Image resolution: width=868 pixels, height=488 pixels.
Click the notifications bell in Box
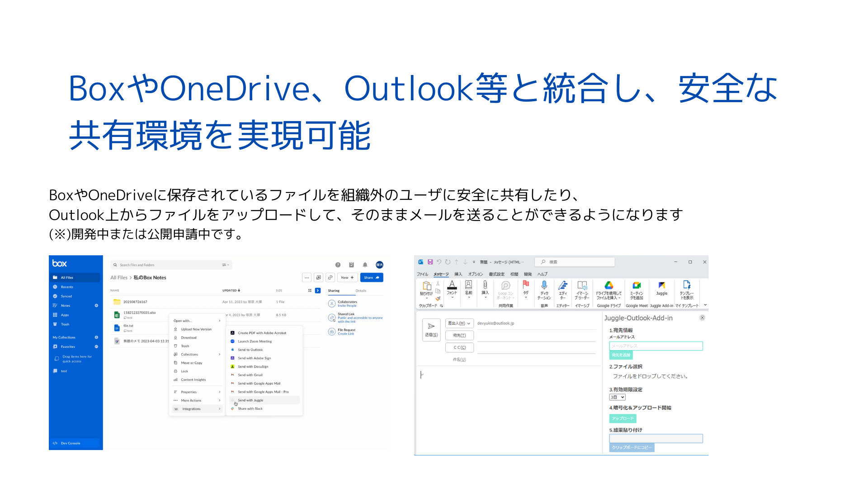coord(365,265)
